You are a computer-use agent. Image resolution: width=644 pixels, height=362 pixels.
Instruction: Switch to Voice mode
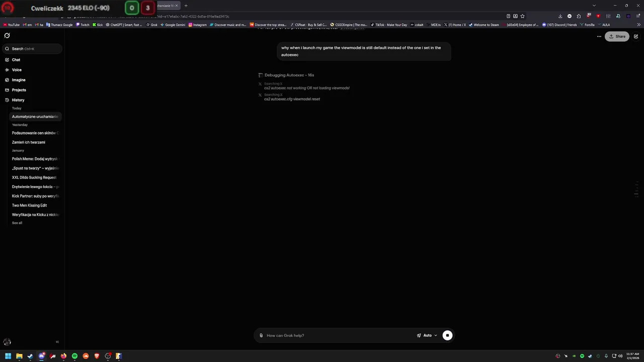[17, 70]
